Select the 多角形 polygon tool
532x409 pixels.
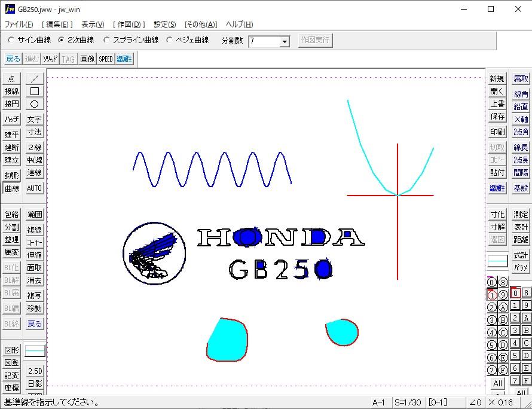(11, 175)
